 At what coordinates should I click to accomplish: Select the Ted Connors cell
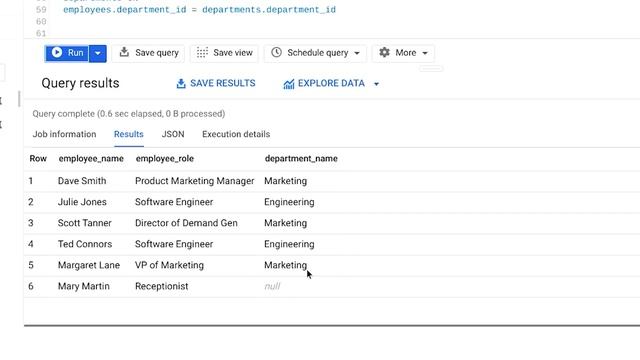click(x=85, y=244)
